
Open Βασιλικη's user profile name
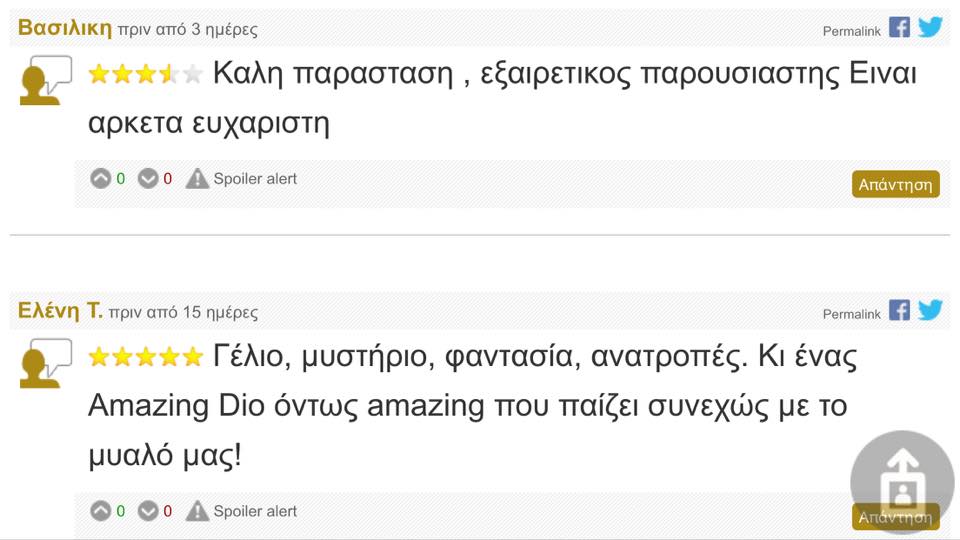(x=65, y=28)
